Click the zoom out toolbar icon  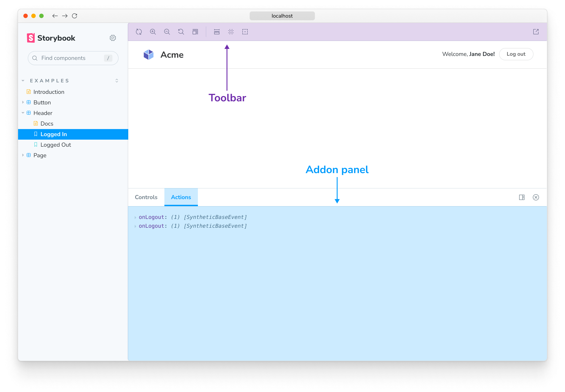click(167, 32)
